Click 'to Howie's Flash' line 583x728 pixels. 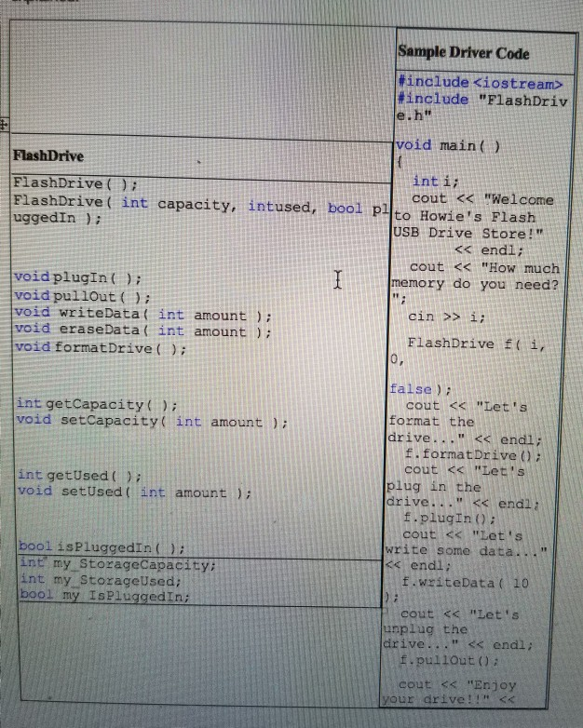pos(465,216)
